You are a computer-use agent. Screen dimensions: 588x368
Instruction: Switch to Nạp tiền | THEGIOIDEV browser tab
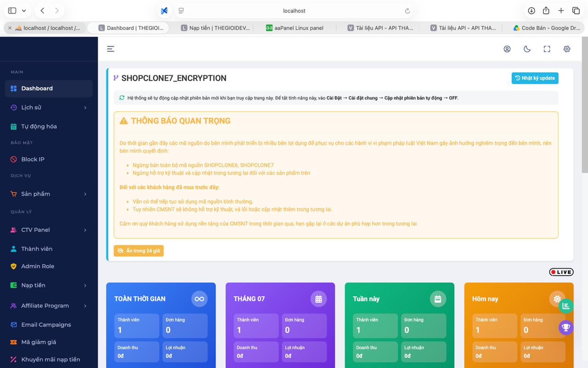[x=215, y=28]
